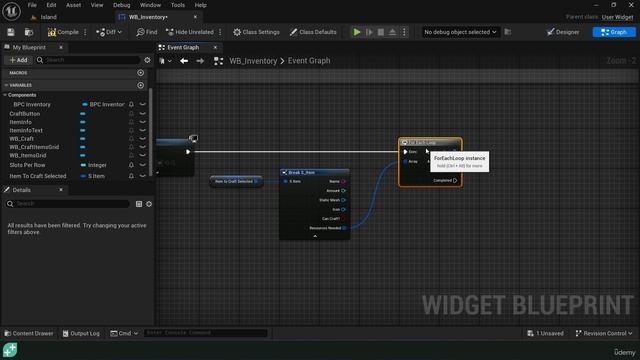Select the ItemInfoText variable
640x360 pixels.
[x=26, y=131]
